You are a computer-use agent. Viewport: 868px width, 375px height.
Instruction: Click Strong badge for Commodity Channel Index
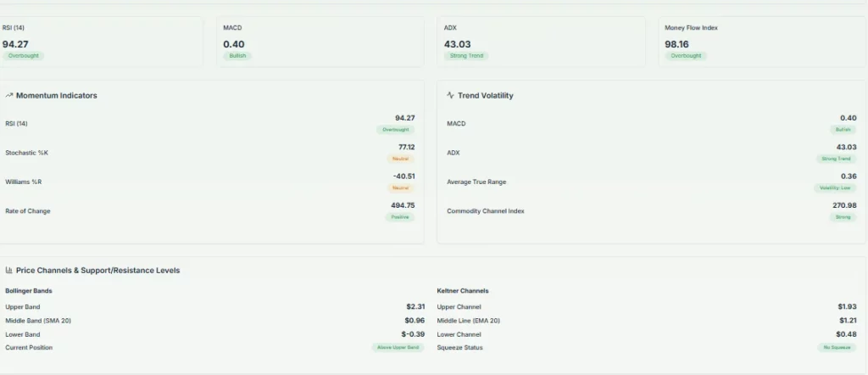tap(843, 217)
